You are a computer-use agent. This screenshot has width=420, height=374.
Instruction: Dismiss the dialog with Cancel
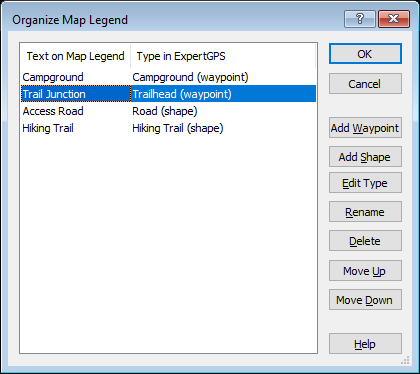(365, 84)
